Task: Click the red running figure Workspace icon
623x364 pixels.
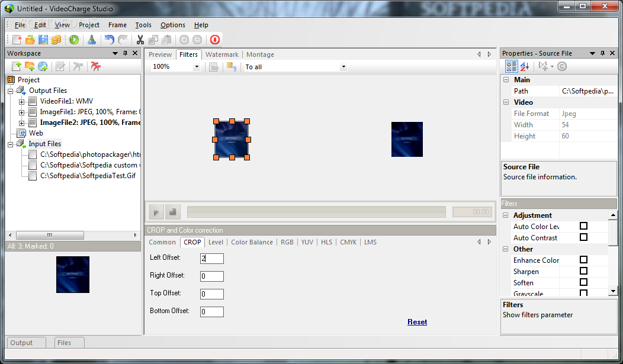Action: (95, 66)
